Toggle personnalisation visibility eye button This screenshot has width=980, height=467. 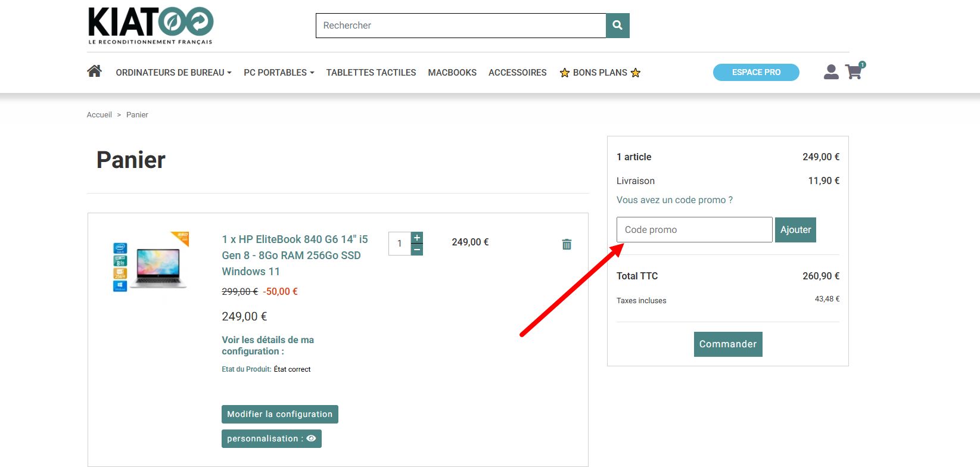coord(271,438)
